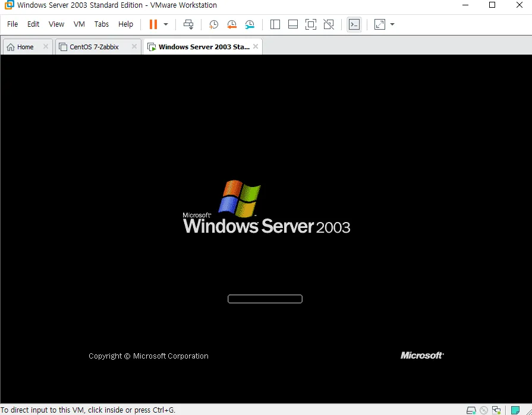Viewport: 532px width, 415px height.
Task: Open the File menu
Action: pos(12,24)
